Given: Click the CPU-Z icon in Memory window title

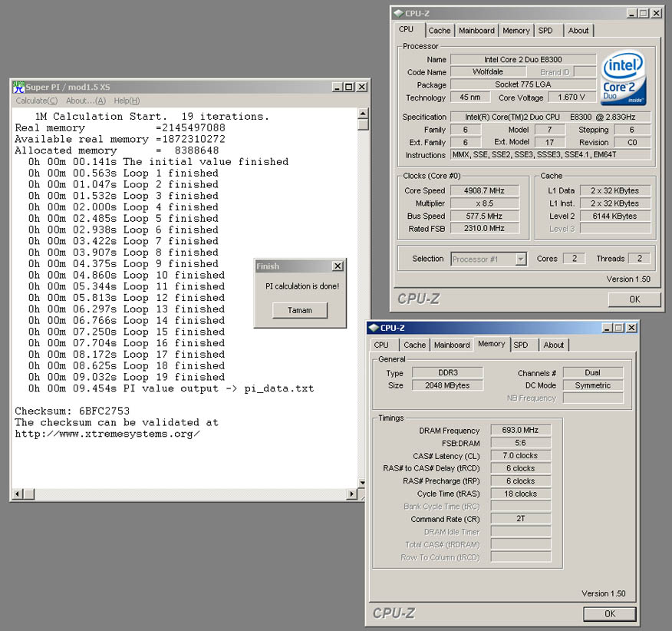Looking at the screenshot, I should click(x=374, y=328).
